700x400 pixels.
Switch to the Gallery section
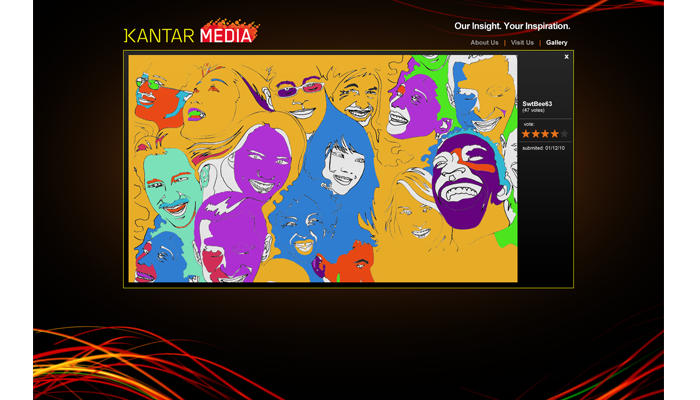[x=557, y=43]
